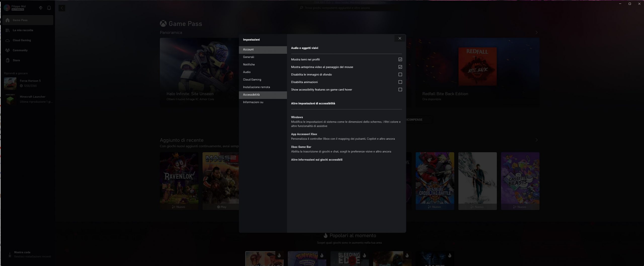Screen dimensions: 644x266
Task: Open the Cassette Beasts game tile
Action: click(520, 181)
